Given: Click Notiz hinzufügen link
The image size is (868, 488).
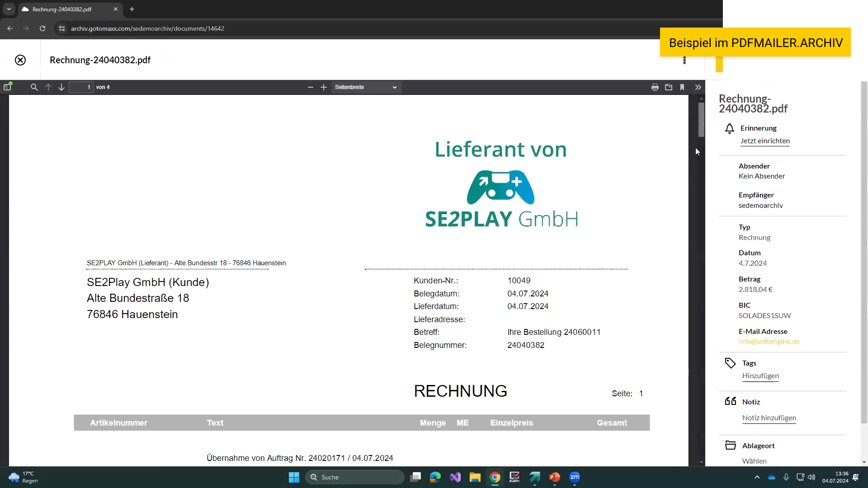Looking at the screenshot, I should pyautogui.click(x=769, y=418).
